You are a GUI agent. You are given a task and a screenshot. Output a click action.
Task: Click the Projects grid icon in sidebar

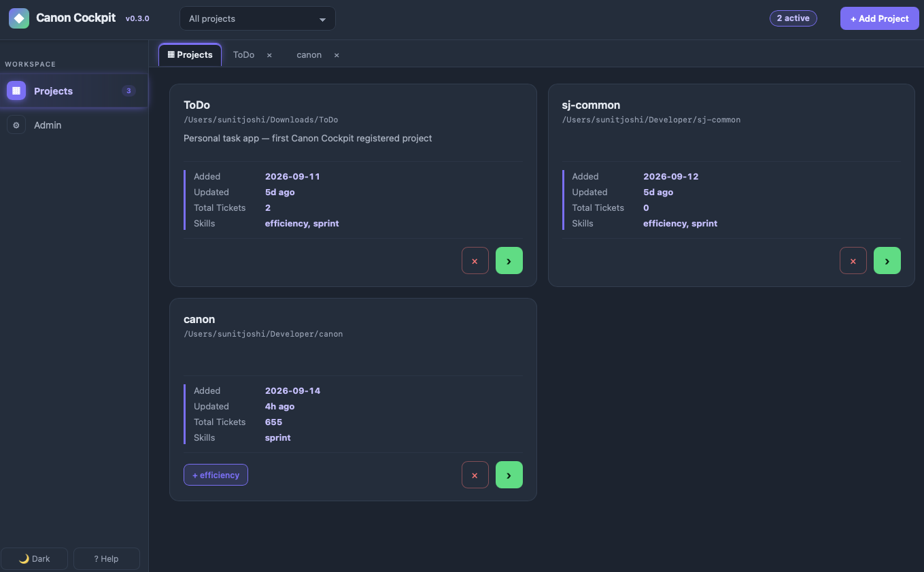coord(16,90)
